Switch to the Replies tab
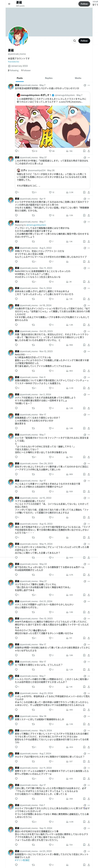98x868 pixels. (x=49, y=78)
